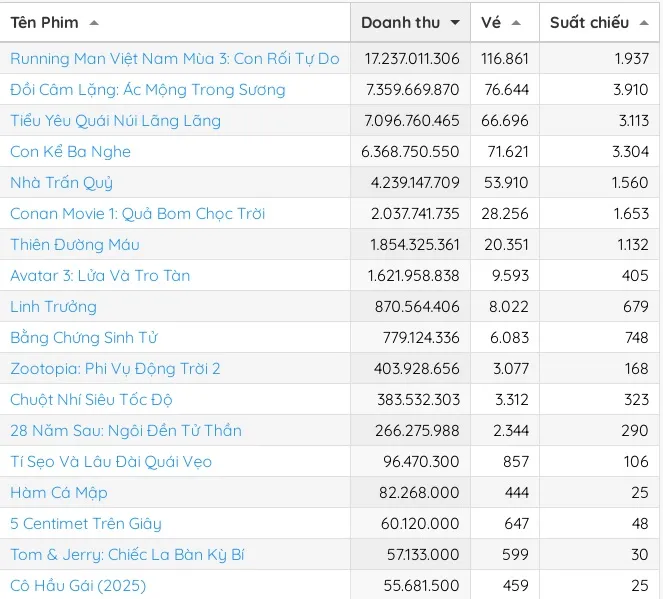Click the descending arrow next to Doanh thu

coord(455,23)
